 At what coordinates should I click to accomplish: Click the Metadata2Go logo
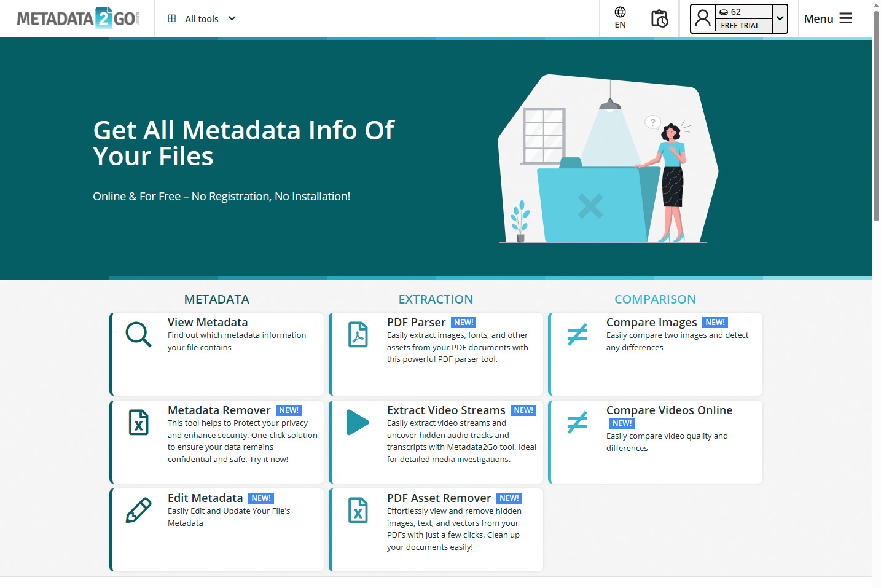point(78,18)
